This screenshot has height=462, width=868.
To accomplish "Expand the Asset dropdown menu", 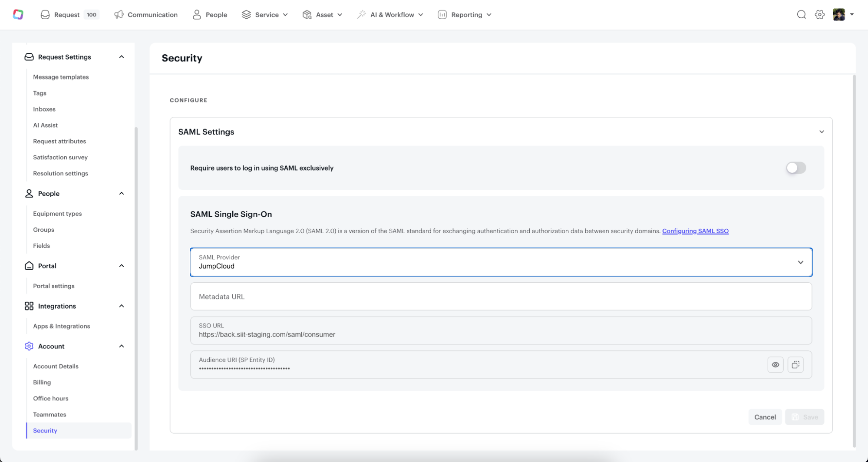I will [322, 15].
